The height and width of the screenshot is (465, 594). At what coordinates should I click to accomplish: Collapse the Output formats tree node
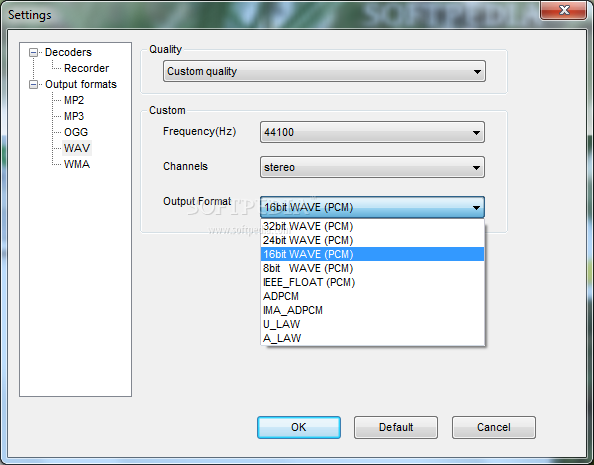point(33,84)
